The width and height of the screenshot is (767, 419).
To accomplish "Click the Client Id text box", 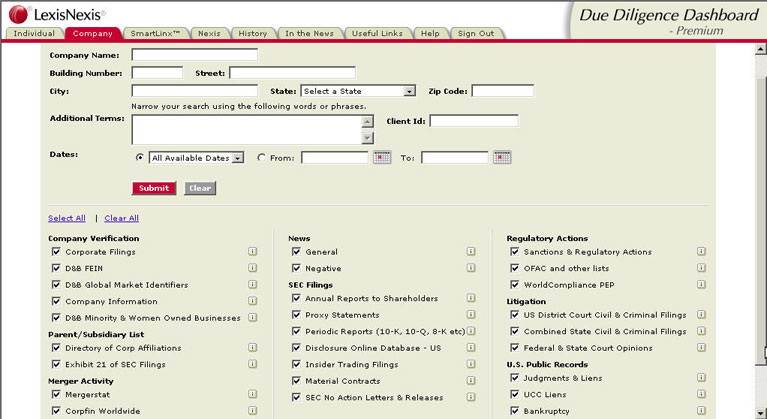I will click(474, 121).
